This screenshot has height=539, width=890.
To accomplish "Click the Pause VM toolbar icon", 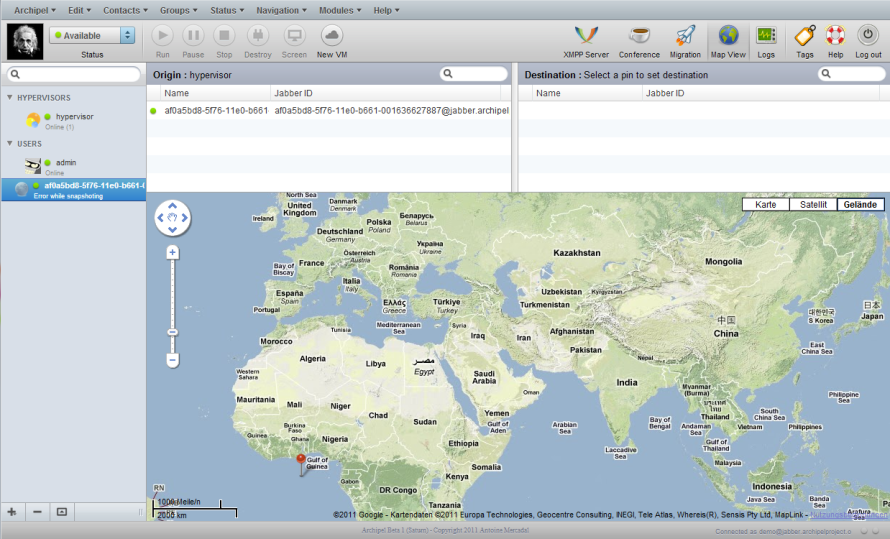I will [x=193, y=36].
